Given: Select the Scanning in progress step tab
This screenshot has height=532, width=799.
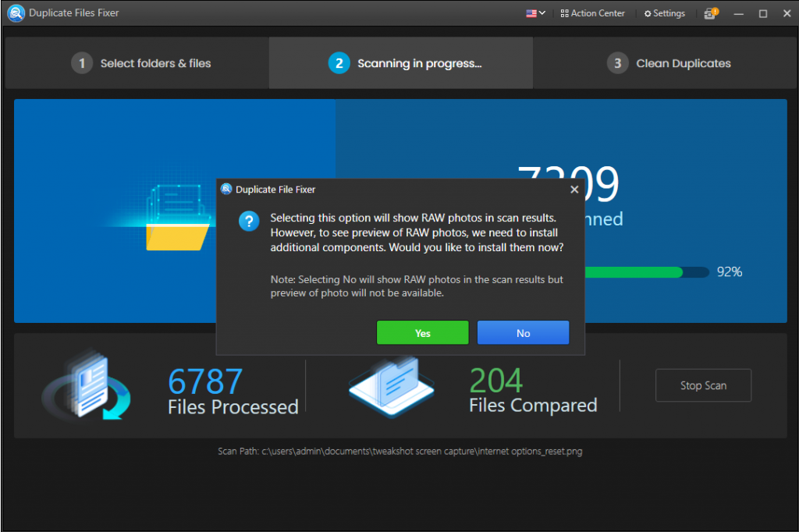Looking at the screenshot, I should pyautogui.click(x=401, y=63).
